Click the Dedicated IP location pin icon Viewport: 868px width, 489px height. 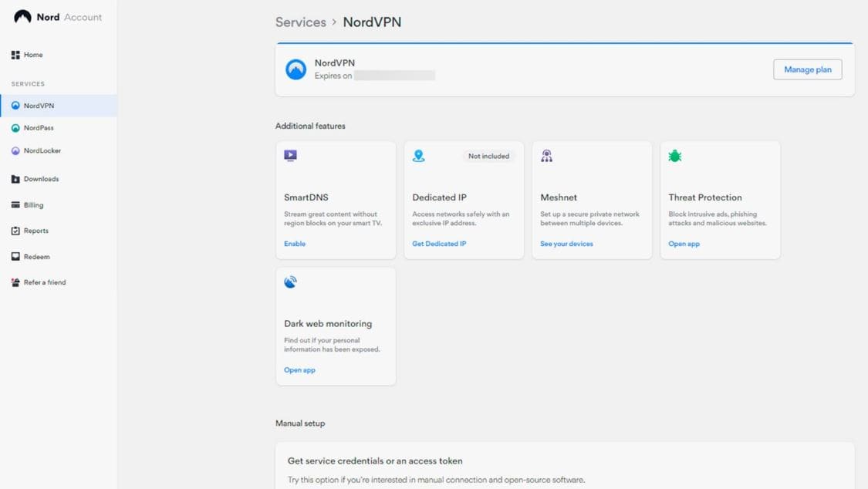coord(418,156)
